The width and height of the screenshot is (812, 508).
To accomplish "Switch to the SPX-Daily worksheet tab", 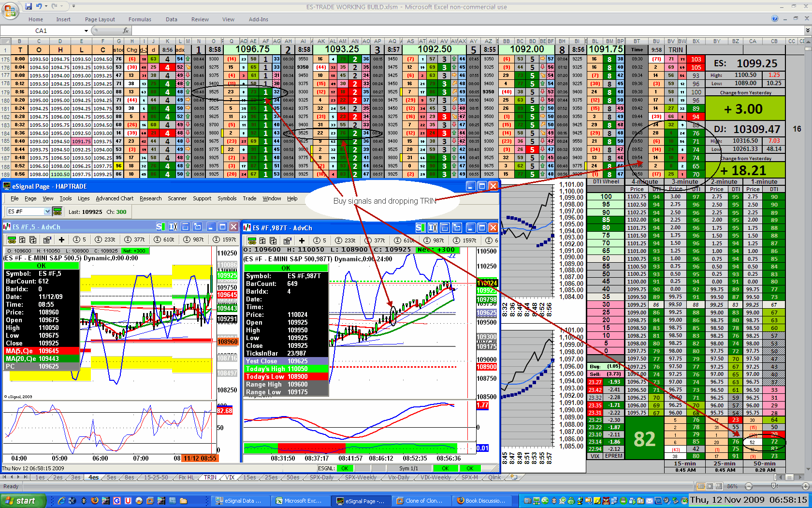I will click(x=322, y=478).
